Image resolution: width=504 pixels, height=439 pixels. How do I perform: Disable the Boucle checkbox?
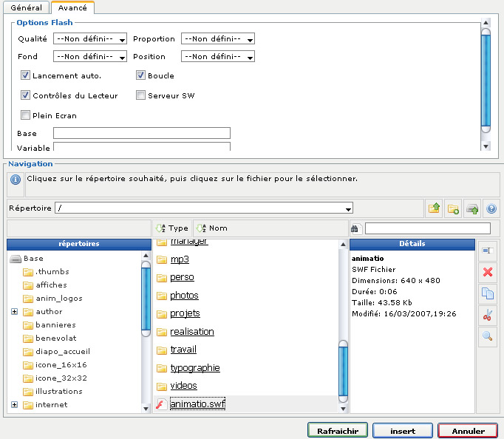tap(141, 75)
